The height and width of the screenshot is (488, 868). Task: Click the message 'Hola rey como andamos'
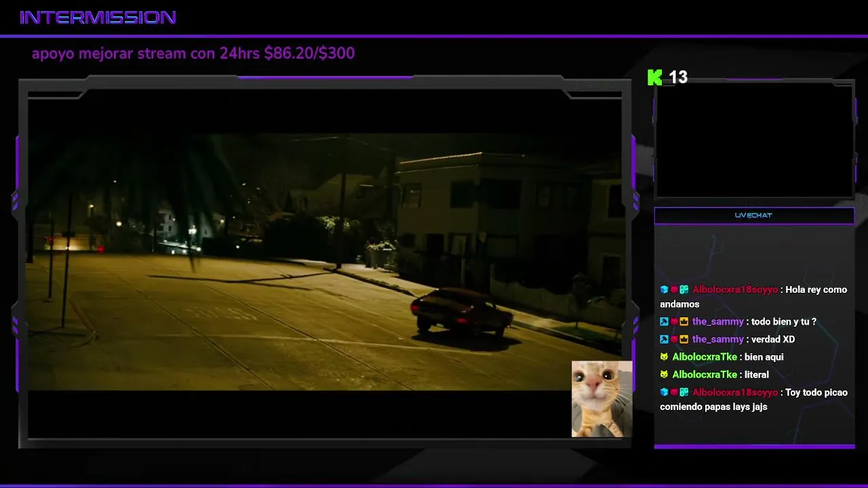tap(753, 297)
